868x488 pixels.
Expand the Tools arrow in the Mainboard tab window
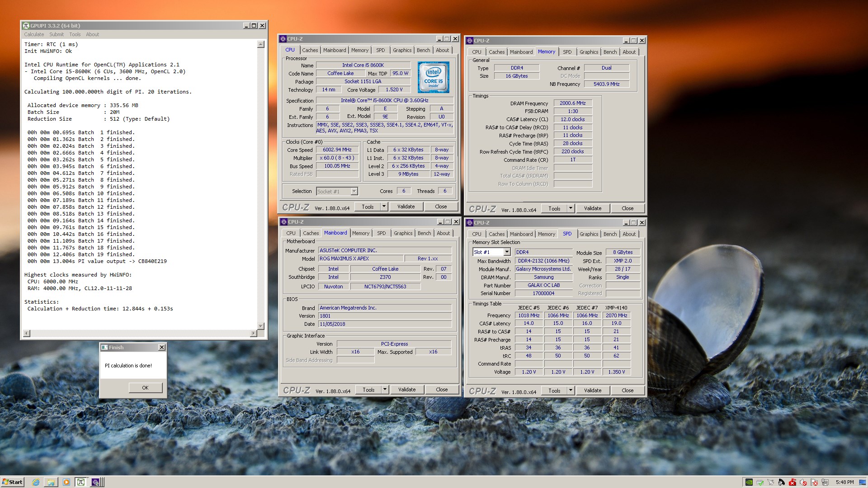click(385, 389)
